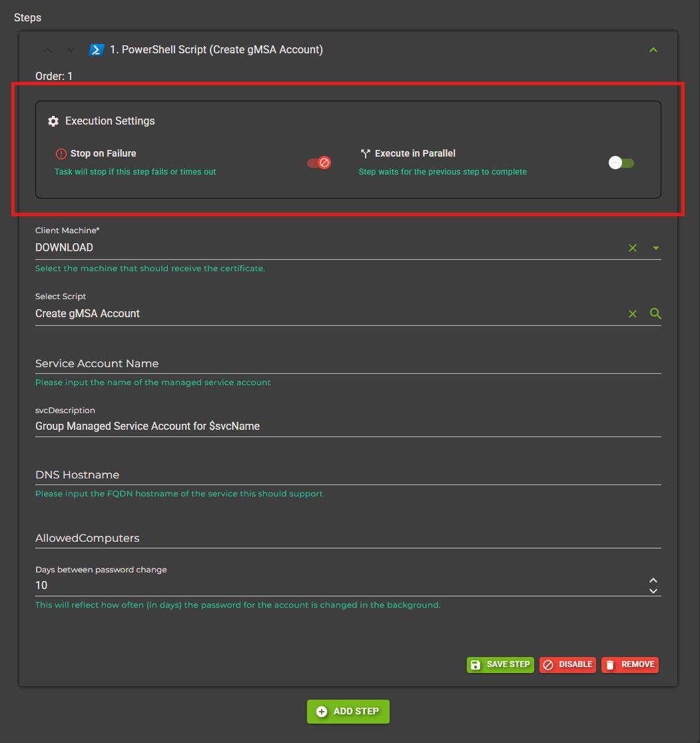Open the Client Machine dropdown

655,247
